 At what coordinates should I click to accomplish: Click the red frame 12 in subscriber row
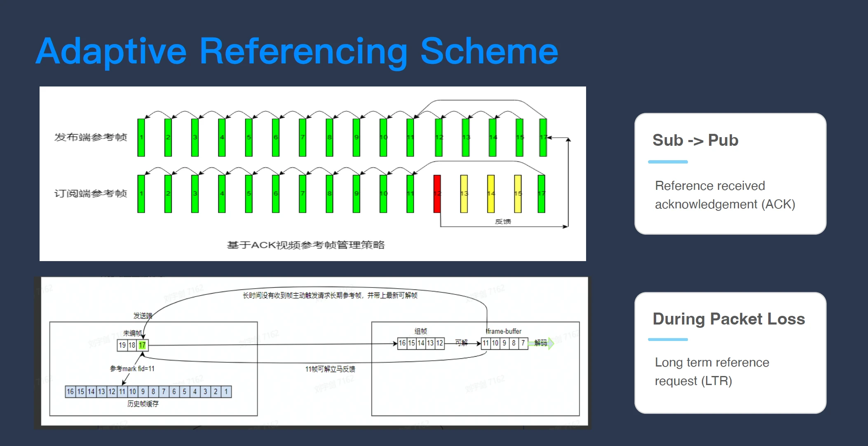437,194
